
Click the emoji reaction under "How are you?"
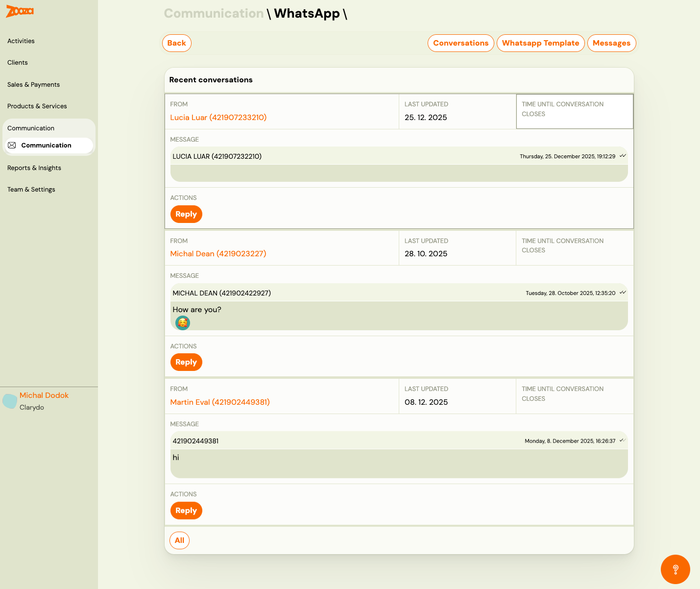(x=182, y=323)
